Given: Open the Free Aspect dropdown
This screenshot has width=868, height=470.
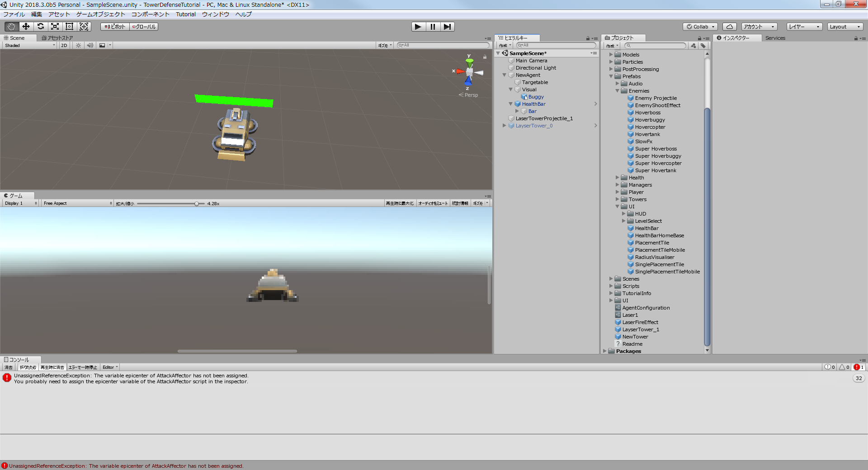Looking at the screenshot, I should [x=77, y=203].
